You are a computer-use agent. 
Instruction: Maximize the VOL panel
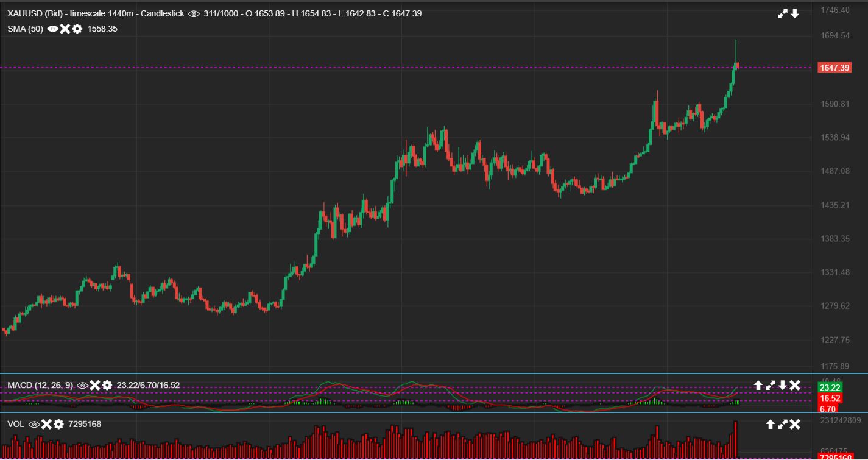coord(783,424)
